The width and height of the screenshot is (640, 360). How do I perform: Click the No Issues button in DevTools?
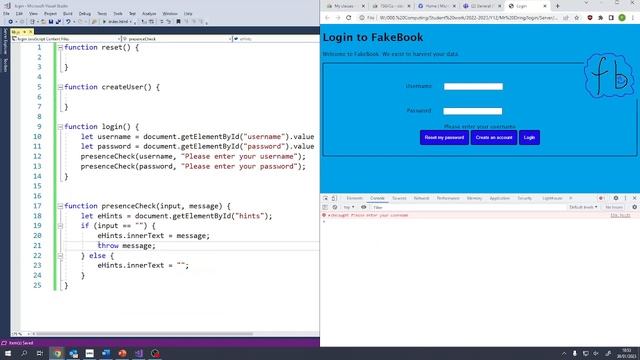click(614, 207)
